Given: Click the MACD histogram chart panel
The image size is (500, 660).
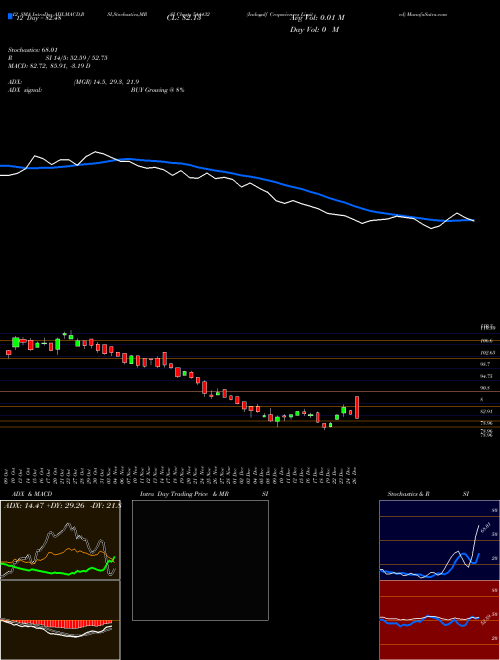Looking at the screenshot, I should point(60,620).
